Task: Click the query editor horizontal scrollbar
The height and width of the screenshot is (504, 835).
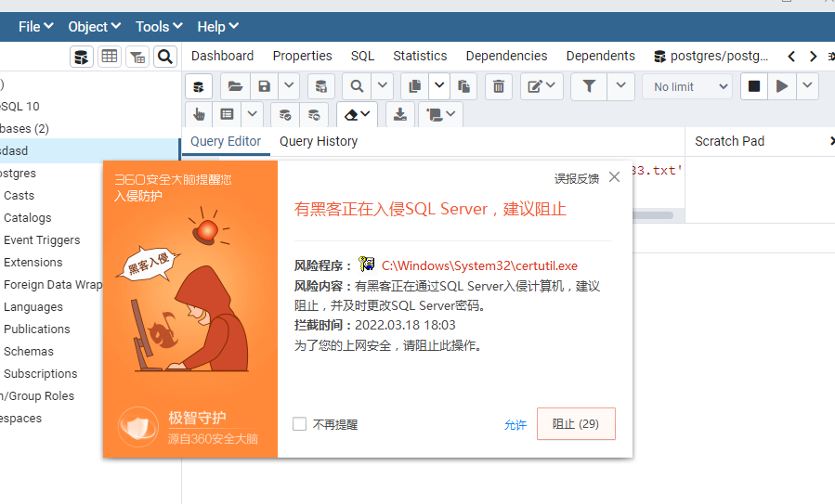Action: point(653,215)
